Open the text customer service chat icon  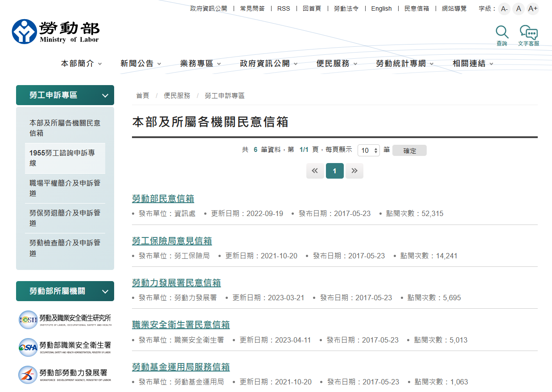pyautogui.click(x=528, y=36)
